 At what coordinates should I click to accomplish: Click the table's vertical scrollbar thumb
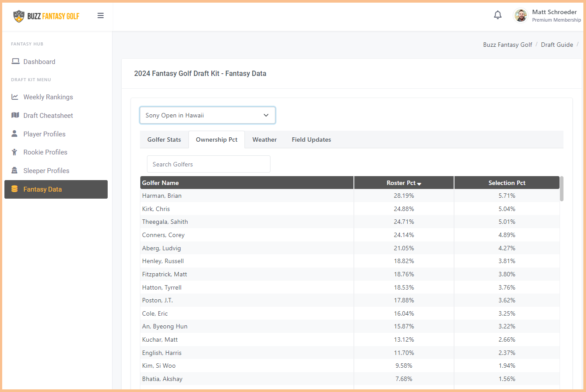tap(562, 189)
